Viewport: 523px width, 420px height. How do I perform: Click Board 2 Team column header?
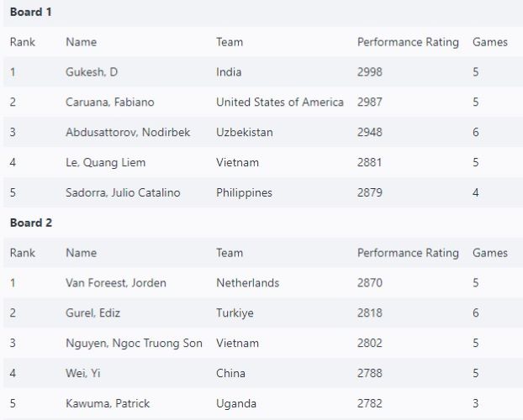(x=230, y=253)
